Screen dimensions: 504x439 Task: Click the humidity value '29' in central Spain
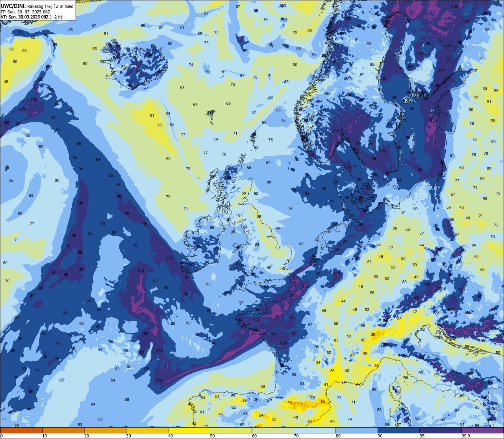click(245, 400)
